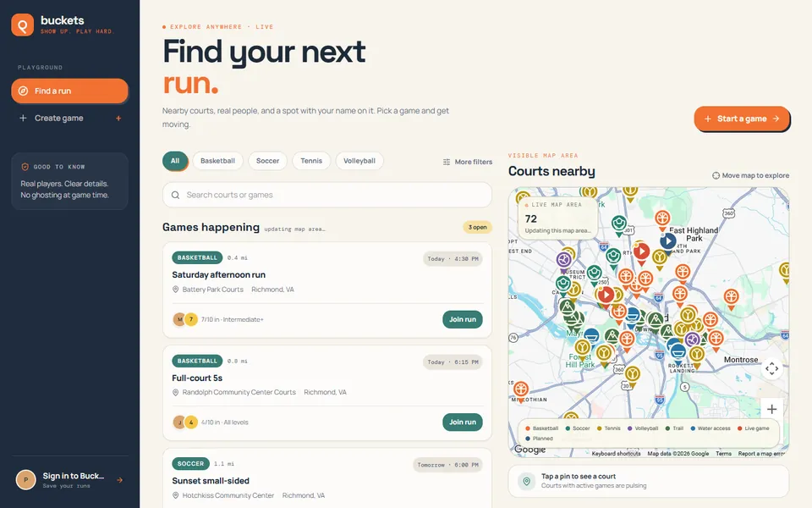Focus the Search courts or games field
812x508 pixels.
click(327, 195)
